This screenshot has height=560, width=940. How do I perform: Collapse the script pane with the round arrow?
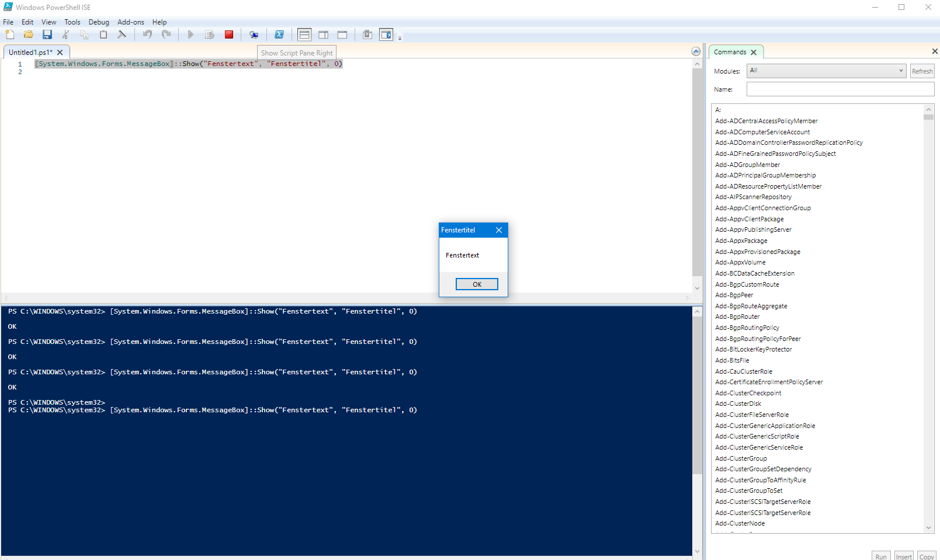pos(696,51)
